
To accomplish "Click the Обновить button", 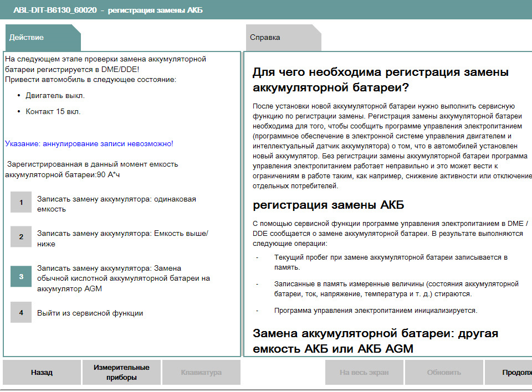I will [x=444, y=372].
